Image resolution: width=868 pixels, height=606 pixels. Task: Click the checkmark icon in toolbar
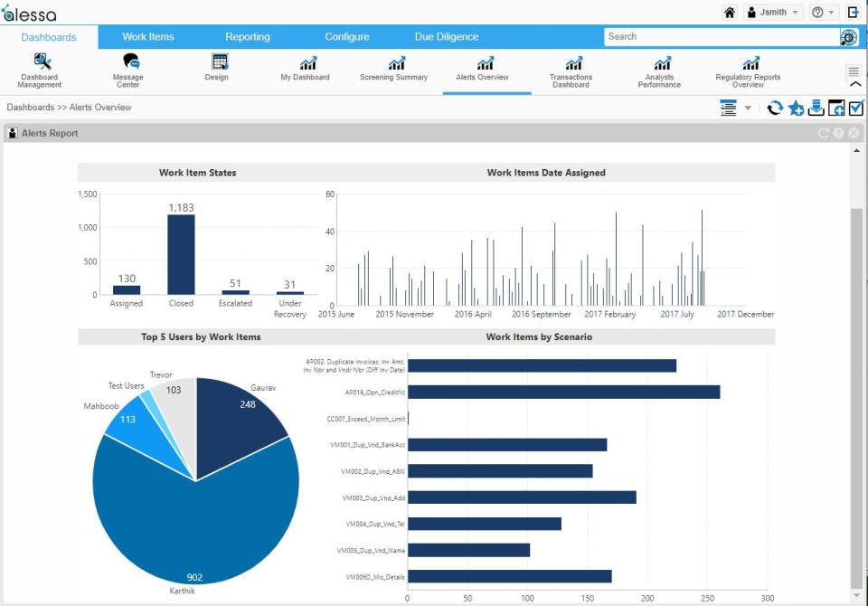point(856,108)
